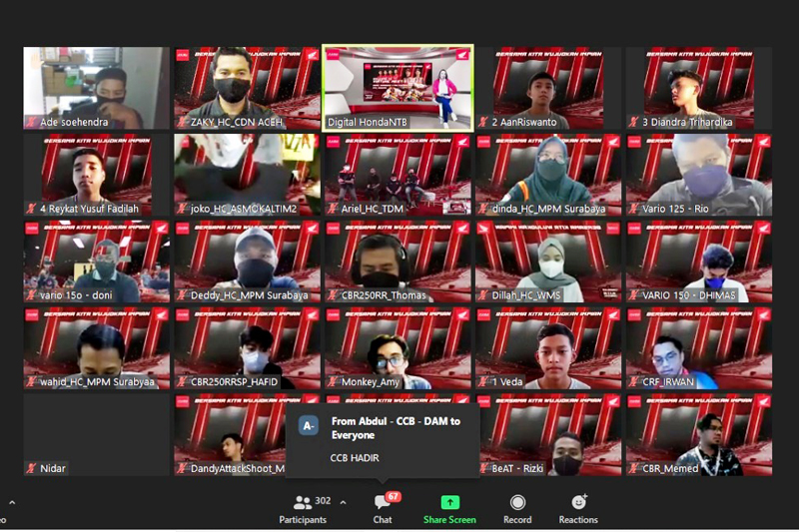Click the muted mic icon beside CBR_Memed
The width and height of the screenshot is (799, 532).
634,468
